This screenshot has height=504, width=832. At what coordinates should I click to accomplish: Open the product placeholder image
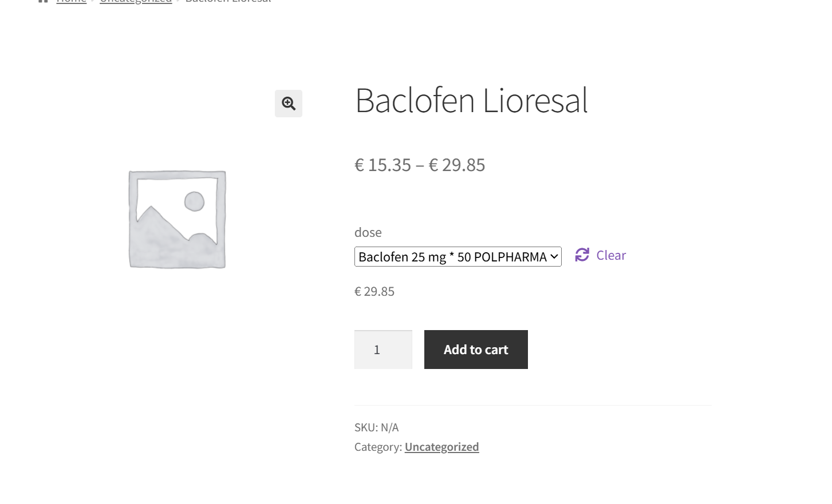[x=178, y=219]
